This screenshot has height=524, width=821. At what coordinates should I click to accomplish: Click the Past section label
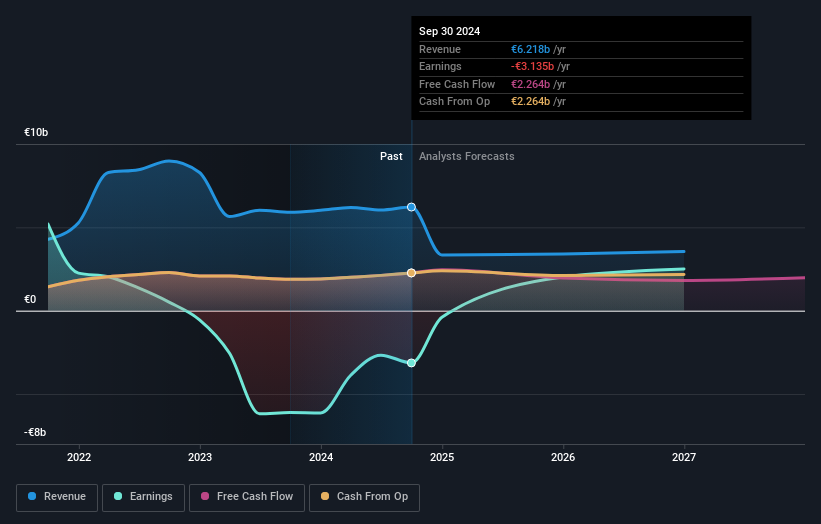391,157
